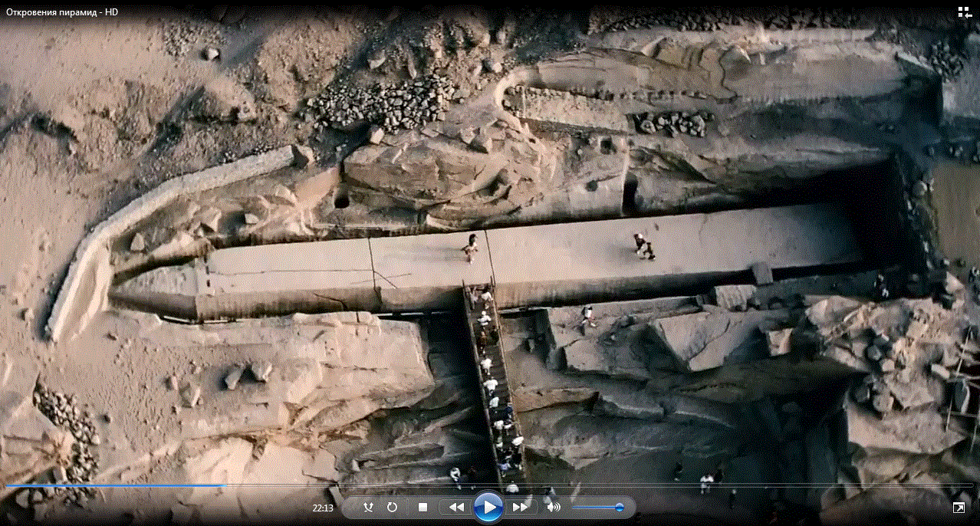
Task: Click the seek bar to jump in the video
Action: pos(490,485)
